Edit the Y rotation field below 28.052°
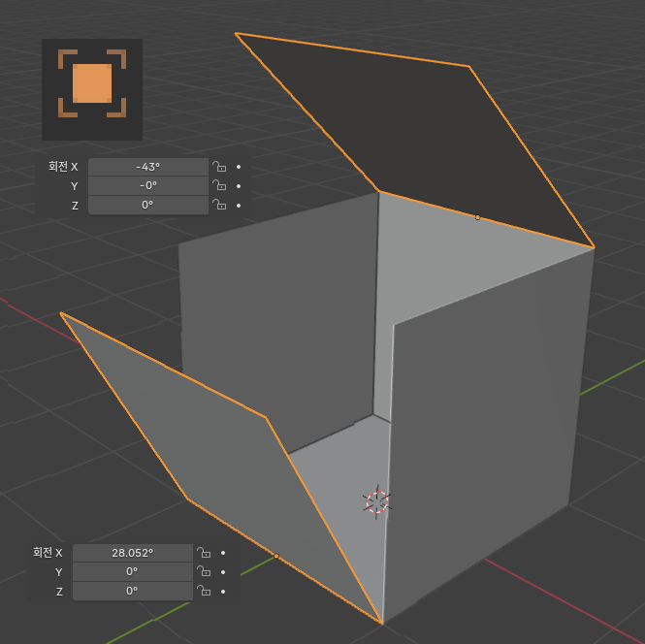Screen dimensions: 645x644 coord(133,572)
